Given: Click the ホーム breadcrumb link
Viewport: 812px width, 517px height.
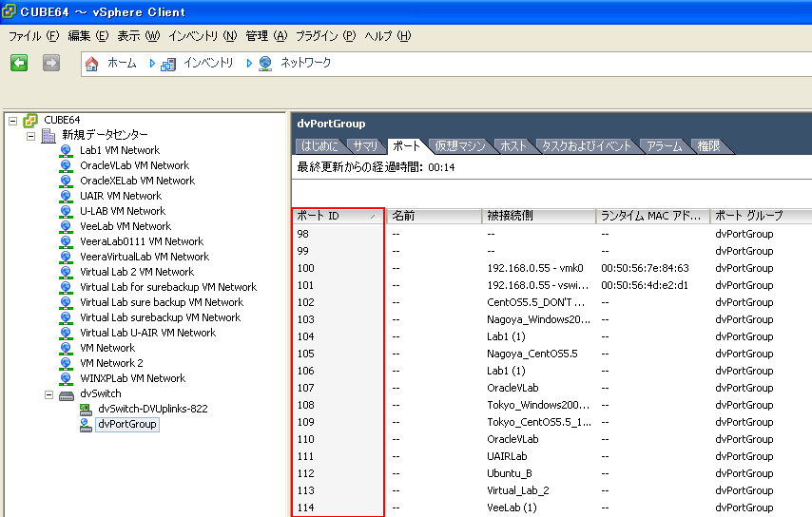Looking at the screenshot, I should tap(122, 63).
